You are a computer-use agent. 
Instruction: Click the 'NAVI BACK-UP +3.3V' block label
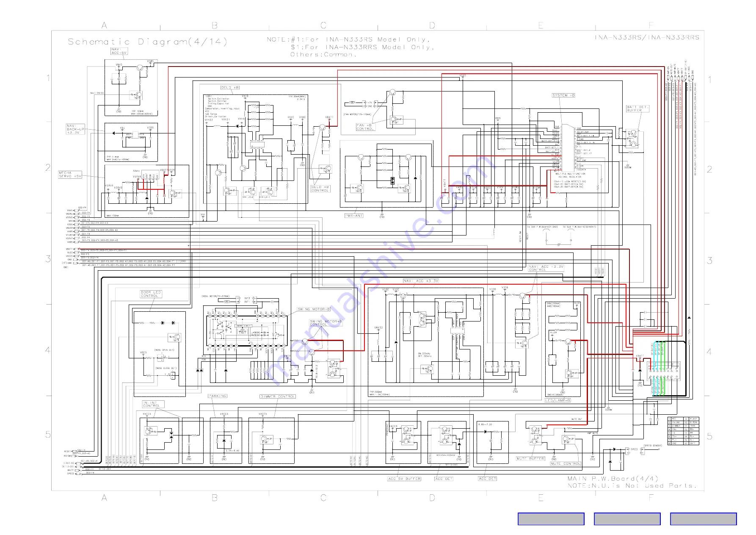75,129
